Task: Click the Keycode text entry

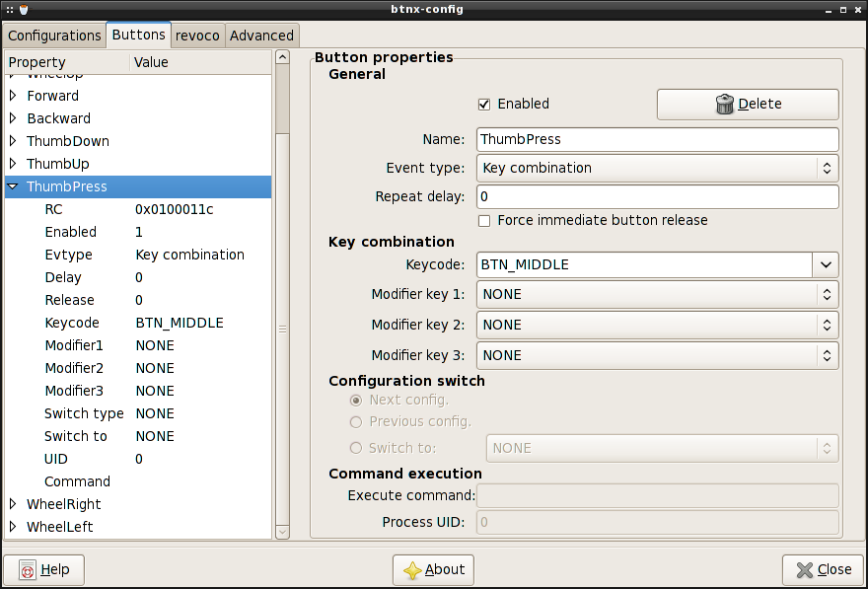Action: point(644,265)
